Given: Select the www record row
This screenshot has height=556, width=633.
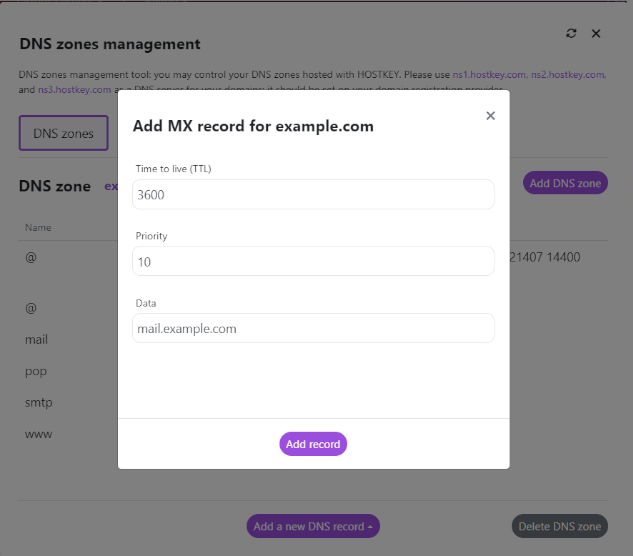Looking at the screenshot, I should (x=38, y=434).
